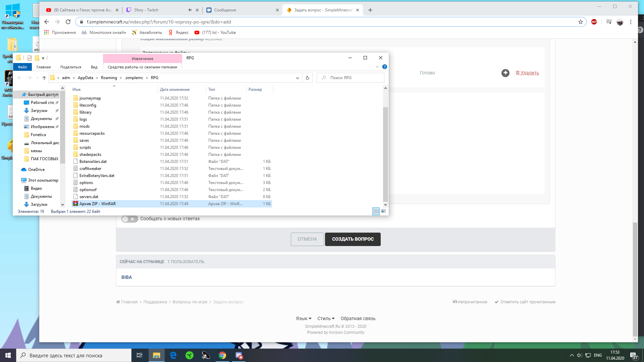
Task: Open Обратная связь link
Action: click(x=358, y=318)
